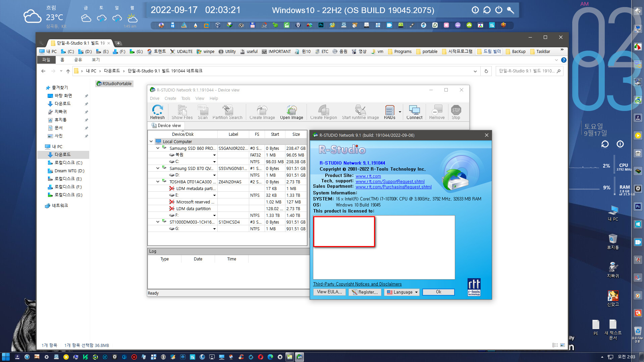
Task: Click the Explorer refresh address button
Action: click(486, 71)
